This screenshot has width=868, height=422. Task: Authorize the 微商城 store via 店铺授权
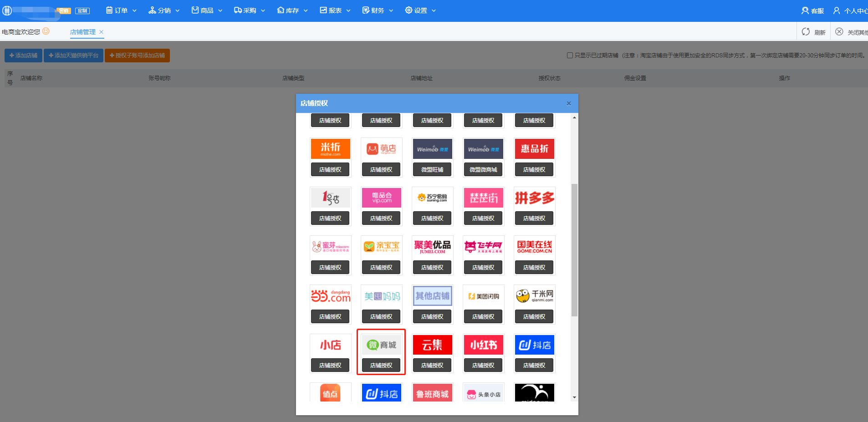click(381, 365)
